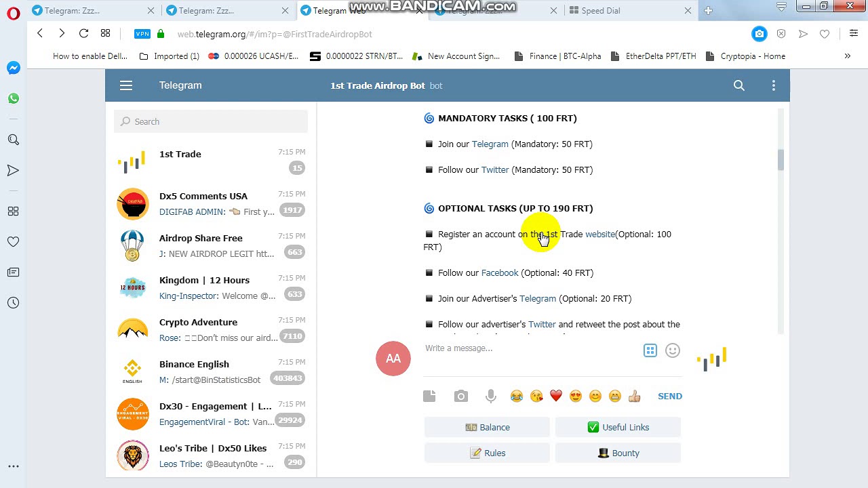868x488 pixels.
Task: Open the 1st Trade chat
Action: click(211, 161)
